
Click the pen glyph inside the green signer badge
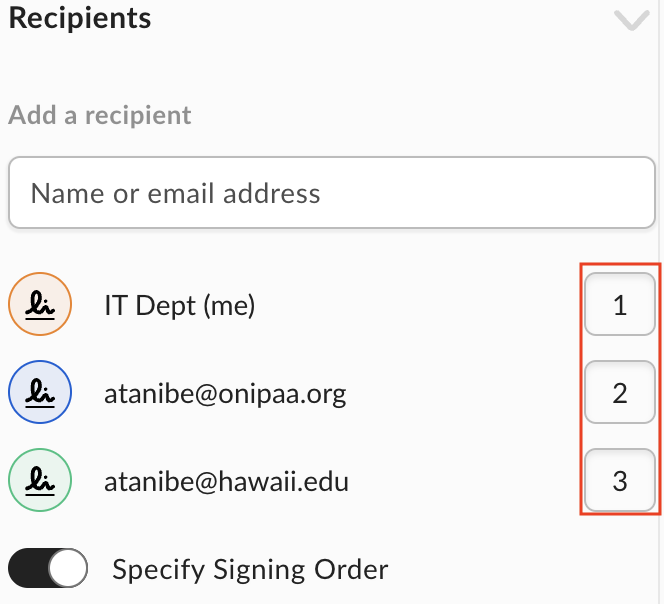pos(40,481)
